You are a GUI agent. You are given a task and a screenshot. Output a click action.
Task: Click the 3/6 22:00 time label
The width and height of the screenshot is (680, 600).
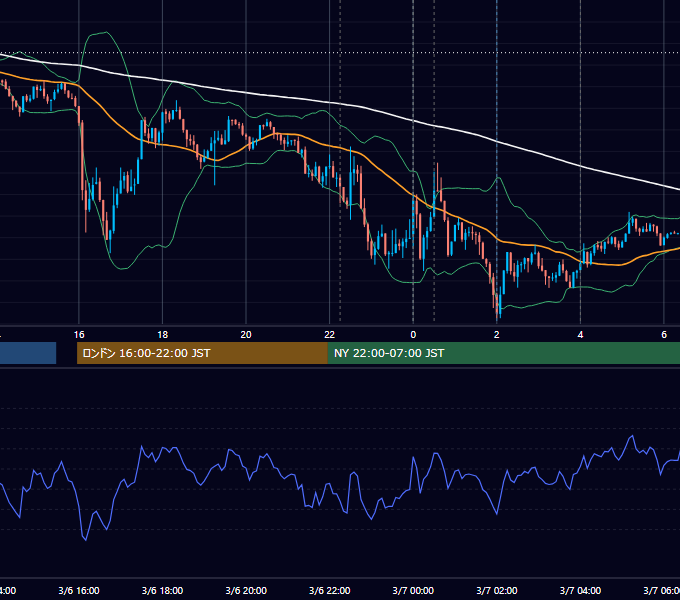330,590
